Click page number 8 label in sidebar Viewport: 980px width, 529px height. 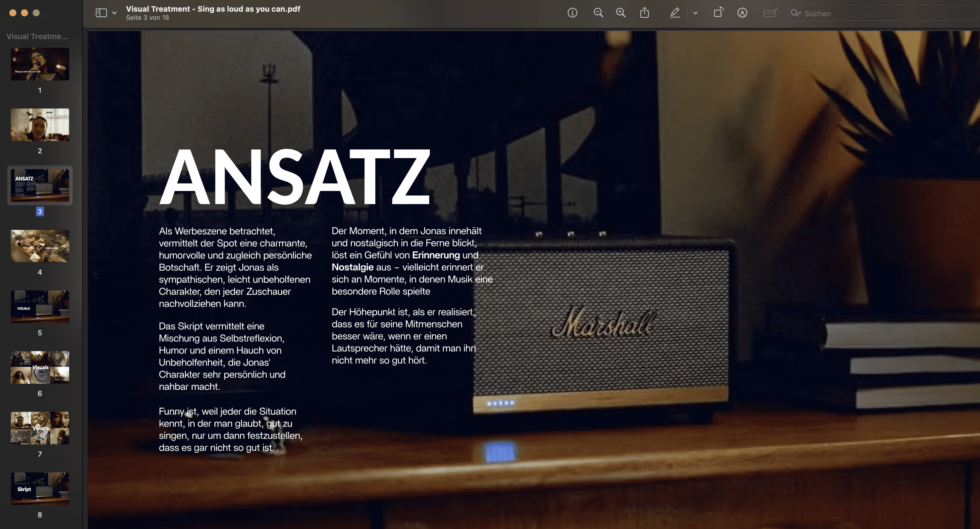pyautogui.click(x=40, y=515)
